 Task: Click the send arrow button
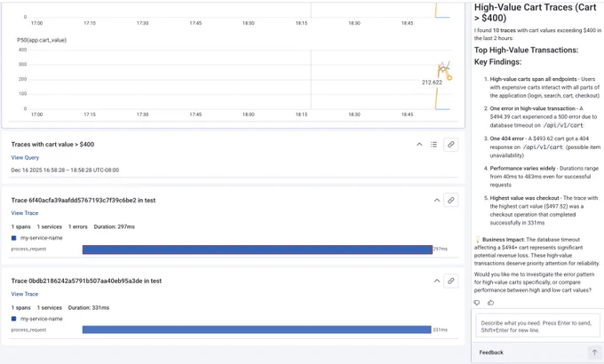click(x=594, y=352)
